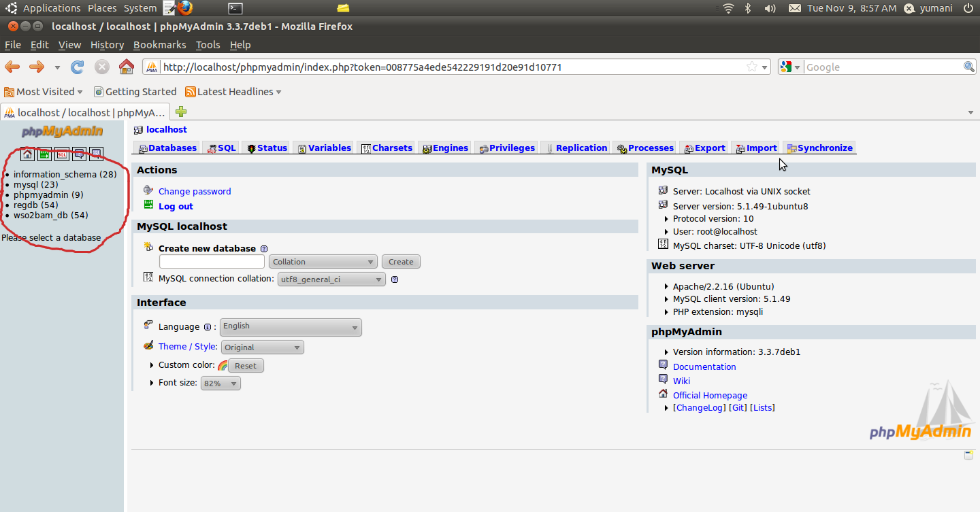This screenshot has width=980, height=512.
Task: Open Font size dropdown showing 82%
Action: [220, 383]
